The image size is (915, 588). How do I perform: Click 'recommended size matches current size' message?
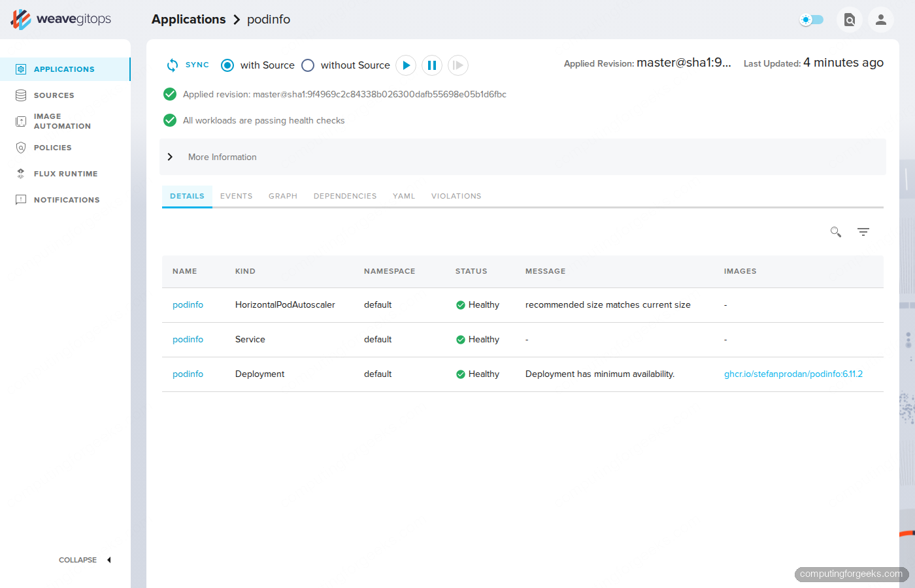click(x=608, y=305)
